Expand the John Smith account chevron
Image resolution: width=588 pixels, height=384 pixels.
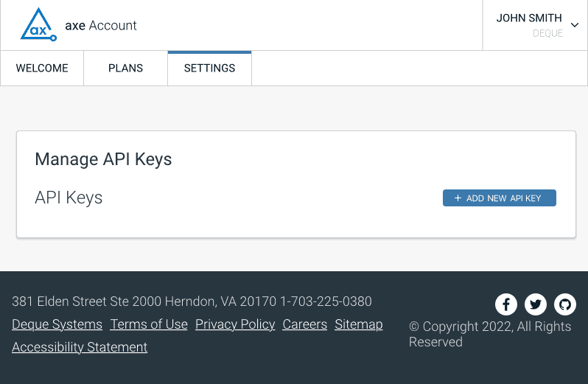(575, 25)
